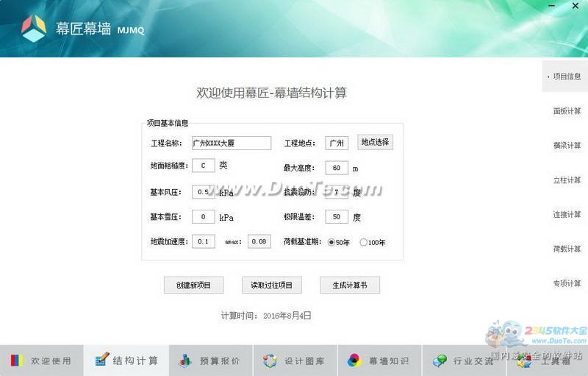This screenshot has height=376, width=588.
Task: Open 专项计算 in the right sidebar
Action: click(x=567, y=283)
